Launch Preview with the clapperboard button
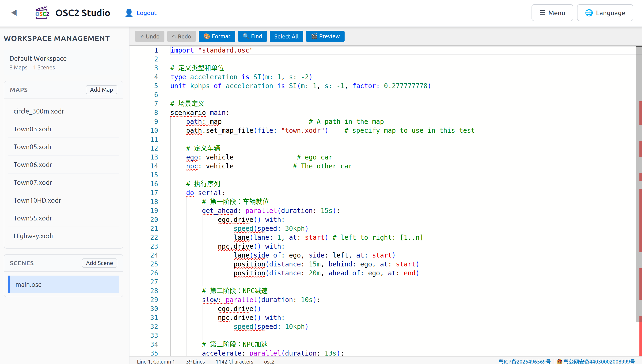 pos(325,36)
